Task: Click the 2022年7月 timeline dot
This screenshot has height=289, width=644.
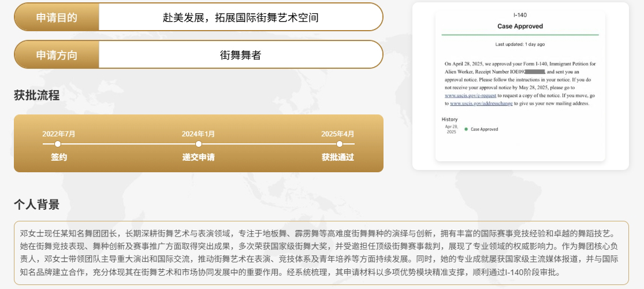Action: pyautogui.click(x=58, y=144)
